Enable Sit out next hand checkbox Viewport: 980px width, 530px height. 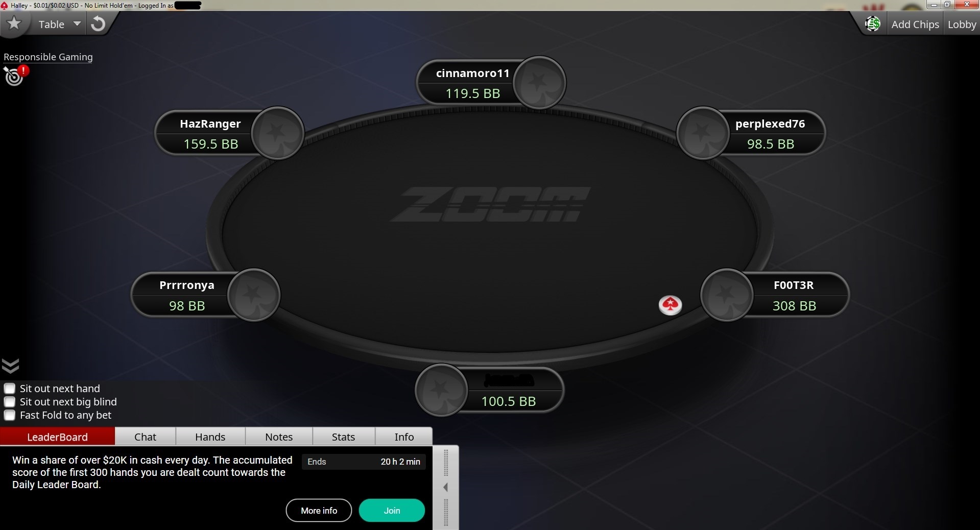tap(10, 389)
